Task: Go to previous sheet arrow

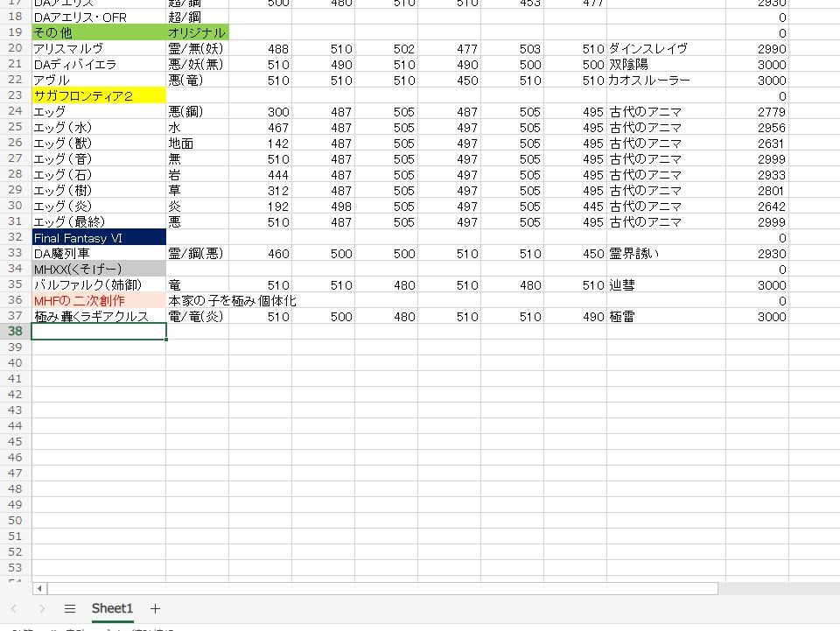Action: tap(14, 608)
